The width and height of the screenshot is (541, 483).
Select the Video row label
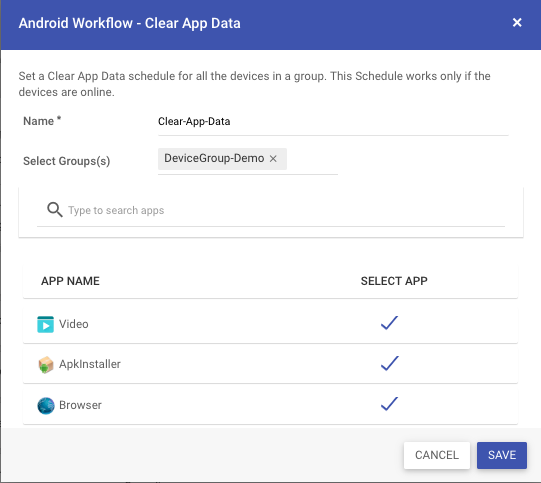point(74,324)
